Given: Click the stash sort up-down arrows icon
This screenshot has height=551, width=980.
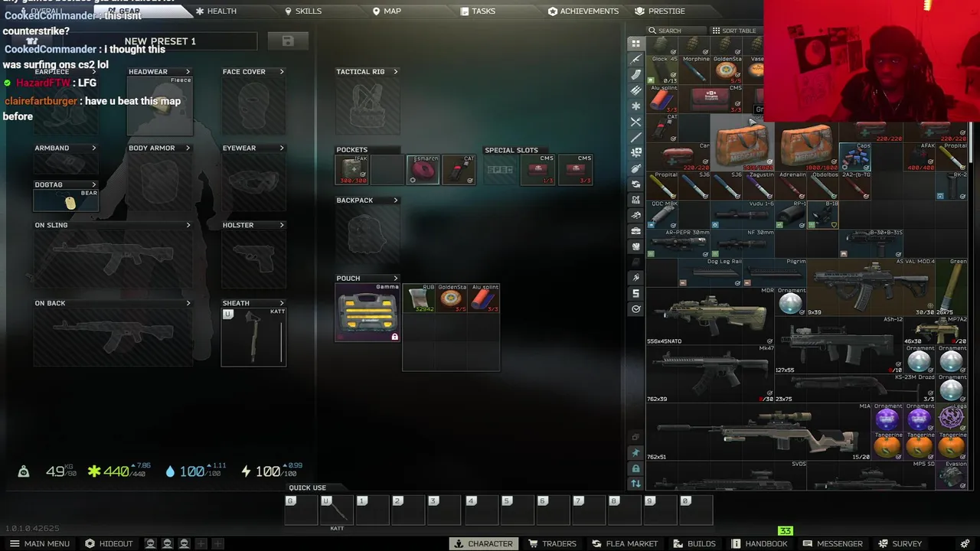Looking at the screenshot, I should tap(635, 484).
